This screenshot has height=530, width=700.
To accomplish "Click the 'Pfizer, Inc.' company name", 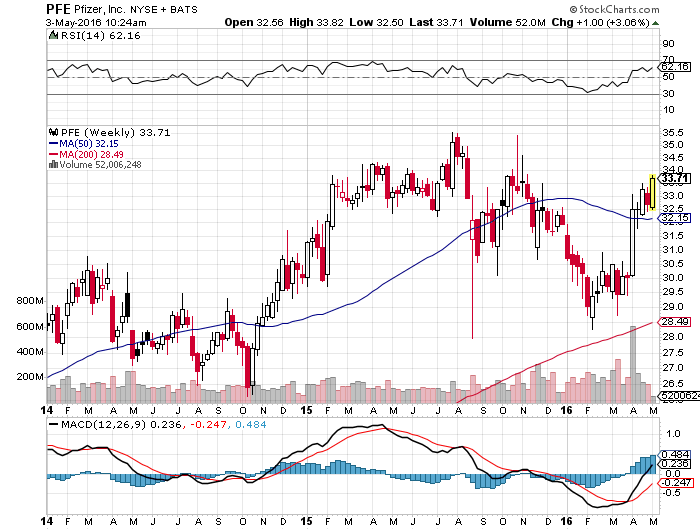I will point(100,9).
